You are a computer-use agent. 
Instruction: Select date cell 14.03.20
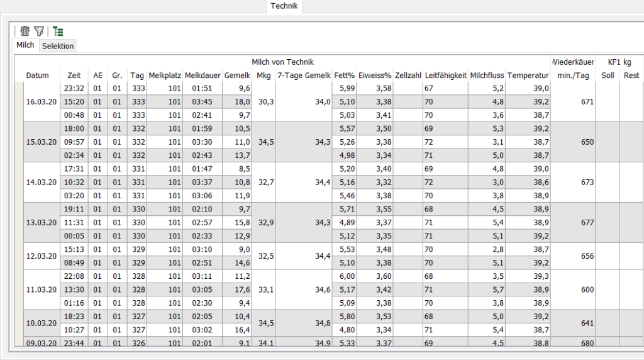tap(42, 183)
